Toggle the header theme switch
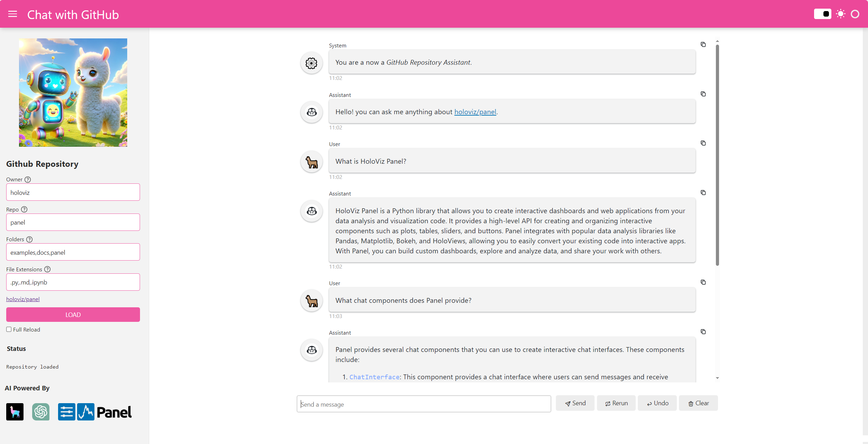868x444 pixels. click(822, 14)
